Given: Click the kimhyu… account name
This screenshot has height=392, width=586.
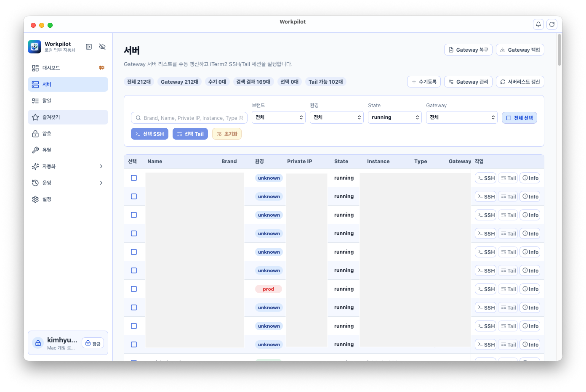Looking at the screenshot, I should (x=62, y=340).
